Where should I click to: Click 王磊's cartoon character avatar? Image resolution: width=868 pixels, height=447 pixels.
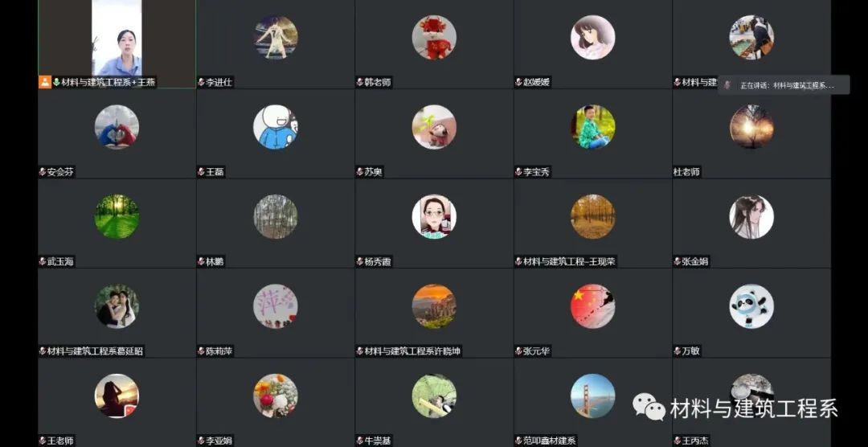[x=276, y=127]
